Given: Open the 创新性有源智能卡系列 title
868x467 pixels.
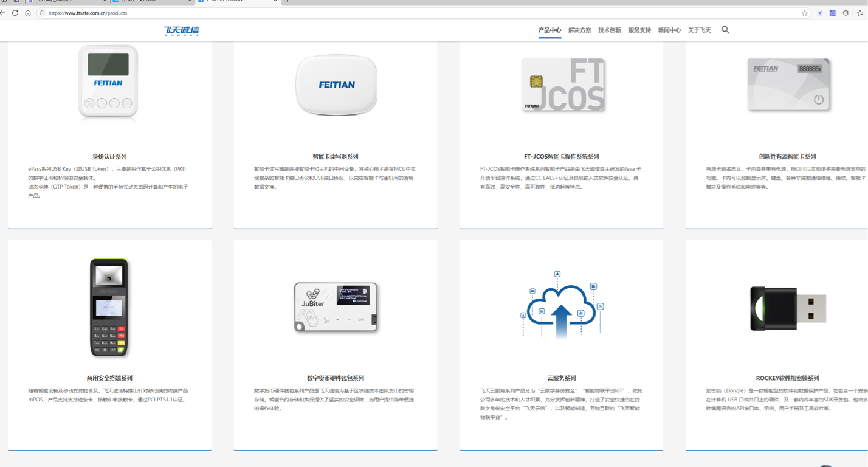Looking at the screenshot, I should click(787, 157).
